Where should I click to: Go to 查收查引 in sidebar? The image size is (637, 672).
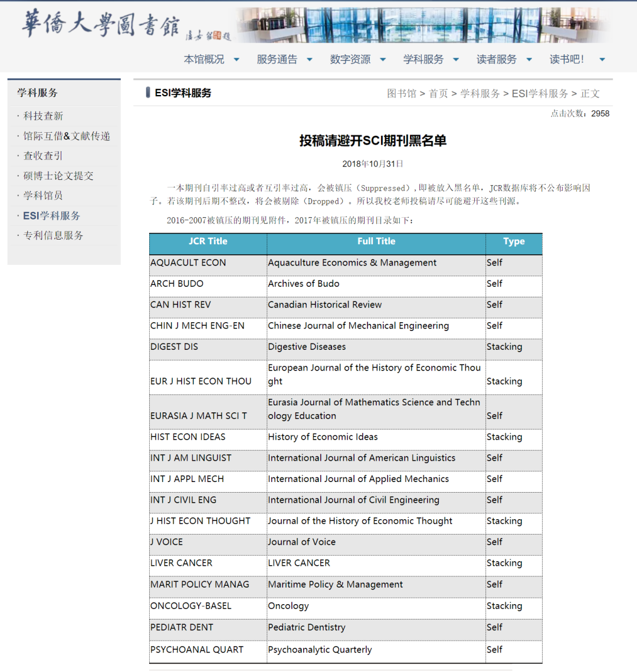tap(43, 156)
